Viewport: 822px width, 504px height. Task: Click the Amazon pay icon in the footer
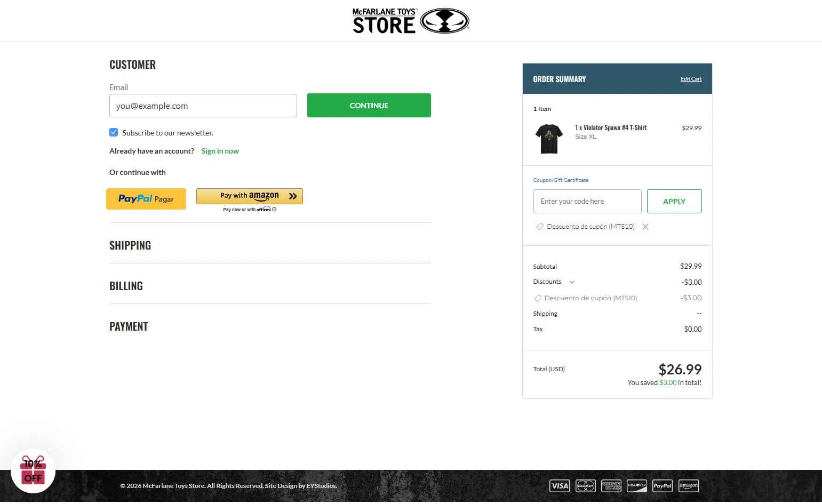[x=689, y=486]
